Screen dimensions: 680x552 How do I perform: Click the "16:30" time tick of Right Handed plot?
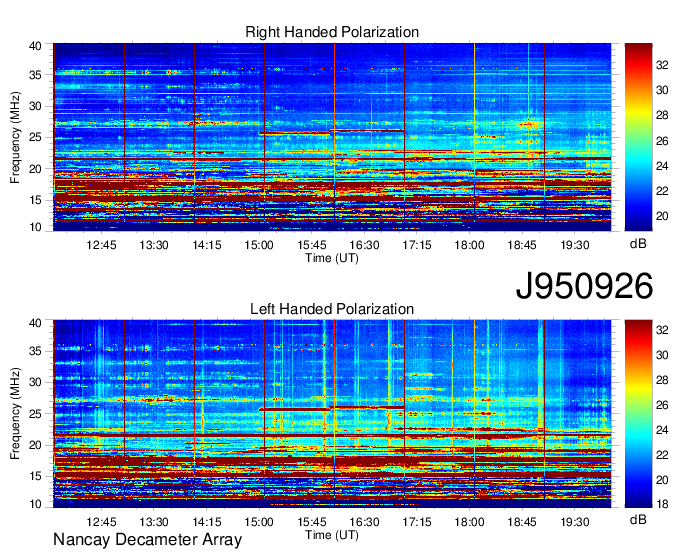(x=364, y=245)
